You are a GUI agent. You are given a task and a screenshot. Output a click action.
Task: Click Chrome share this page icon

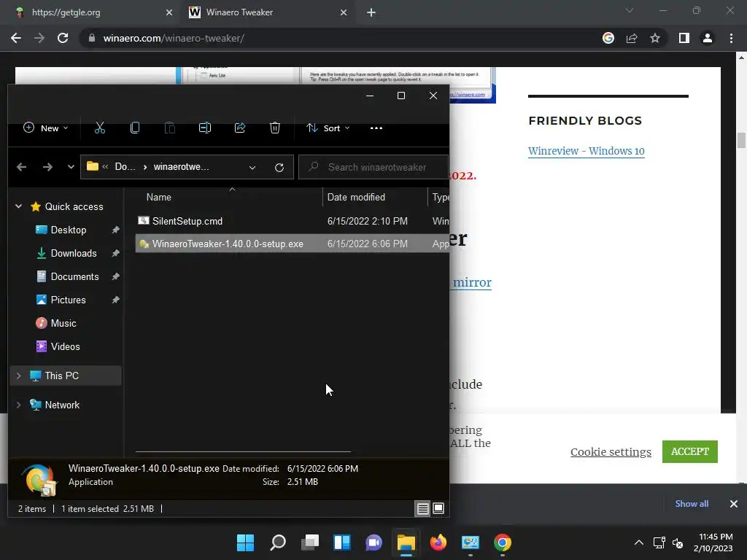(632, 38)
